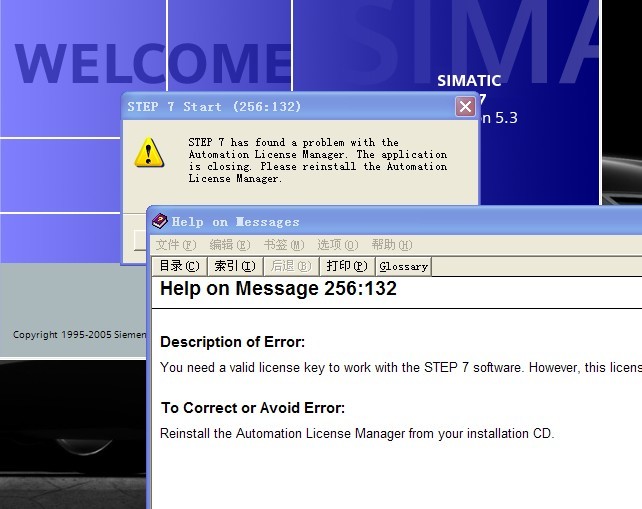Screen dimensions: 642x509
Task: Click the 'To Correct or Avoid Error:' heading
Action: coord(253,408)
